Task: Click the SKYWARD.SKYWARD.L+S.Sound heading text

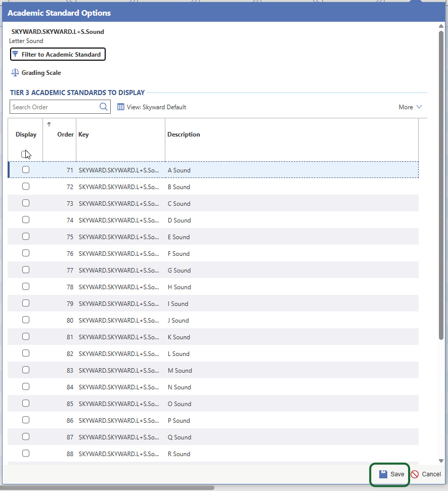Action: point(58,32)
